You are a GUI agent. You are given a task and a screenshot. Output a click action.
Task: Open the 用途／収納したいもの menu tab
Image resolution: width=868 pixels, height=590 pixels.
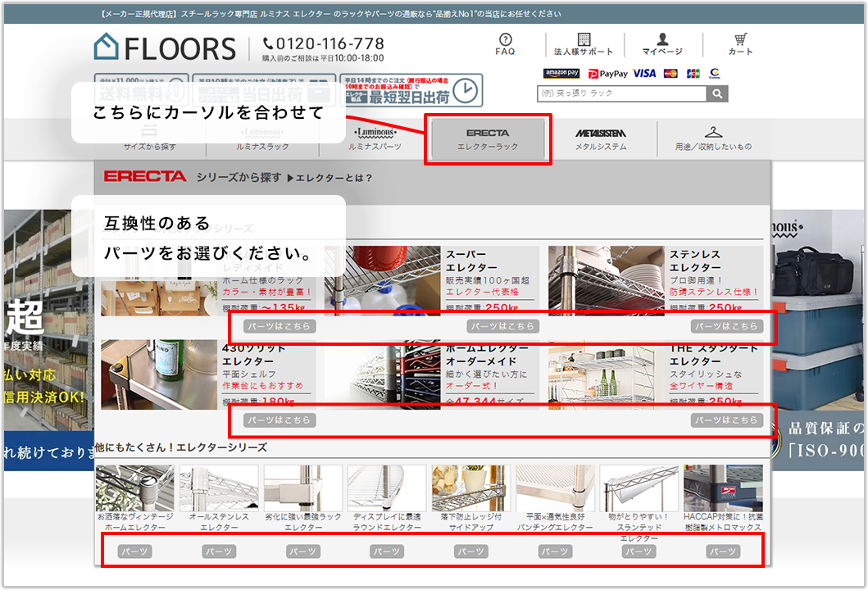[x=714, y=139]
